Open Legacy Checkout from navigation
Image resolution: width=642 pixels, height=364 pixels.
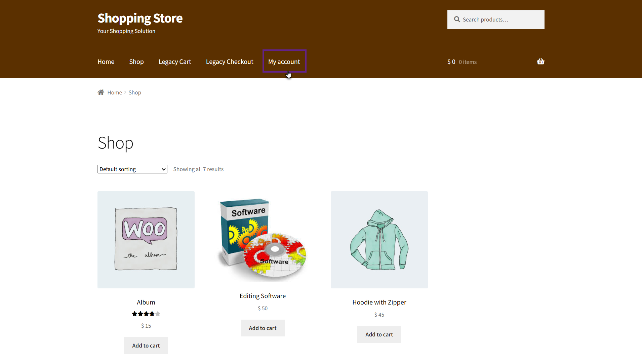(230, 62)
